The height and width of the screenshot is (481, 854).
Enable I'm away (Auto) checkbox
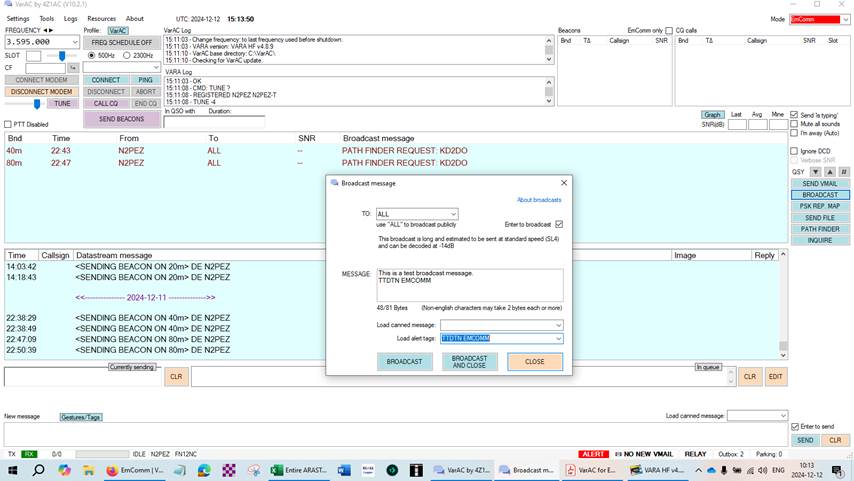[x=794, y=133]
